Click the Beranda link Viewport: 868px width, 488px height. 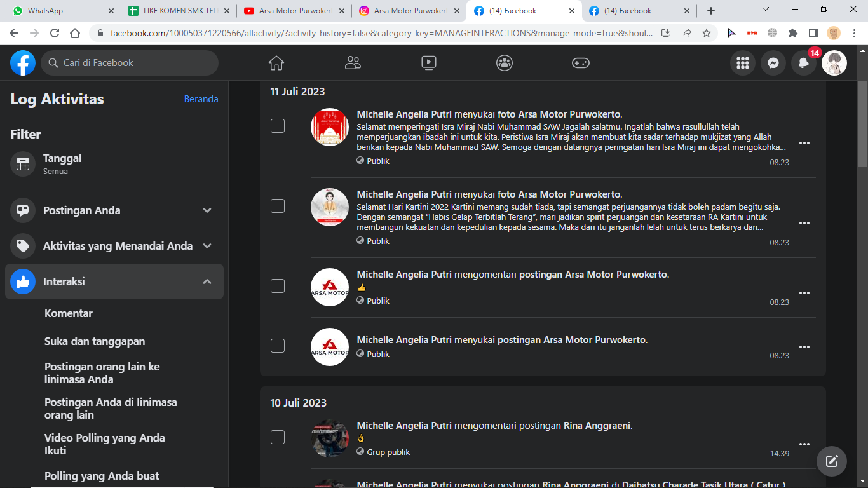201,99
